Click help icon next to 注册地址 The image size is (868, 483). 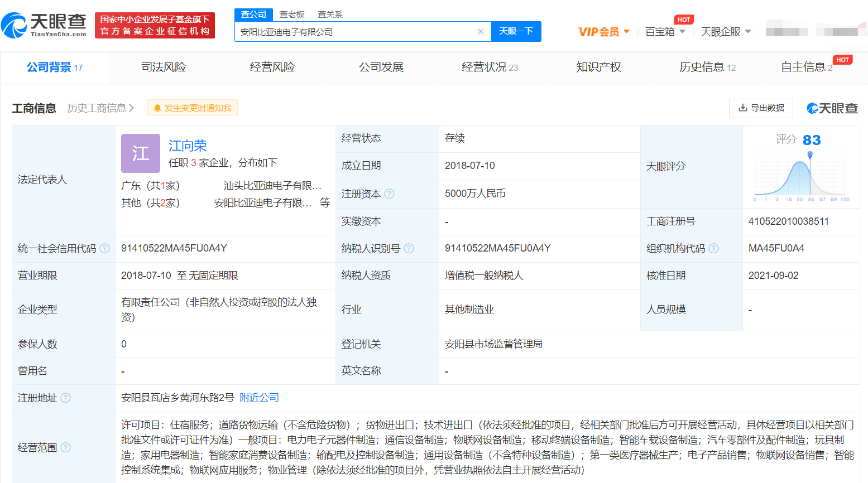(65, 398)
